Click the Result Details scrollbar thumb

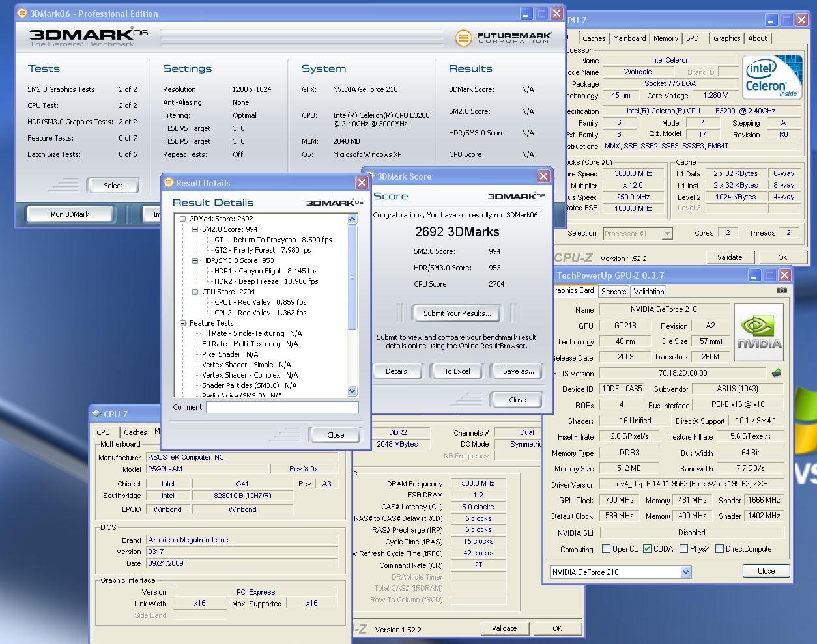(352, 277)
